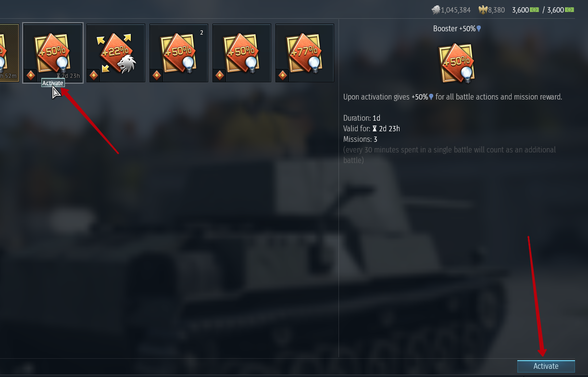This screenshot has width=588, height=377.
Task: Click the hourglass icon beside Valid for
Action: coord(375,129)
